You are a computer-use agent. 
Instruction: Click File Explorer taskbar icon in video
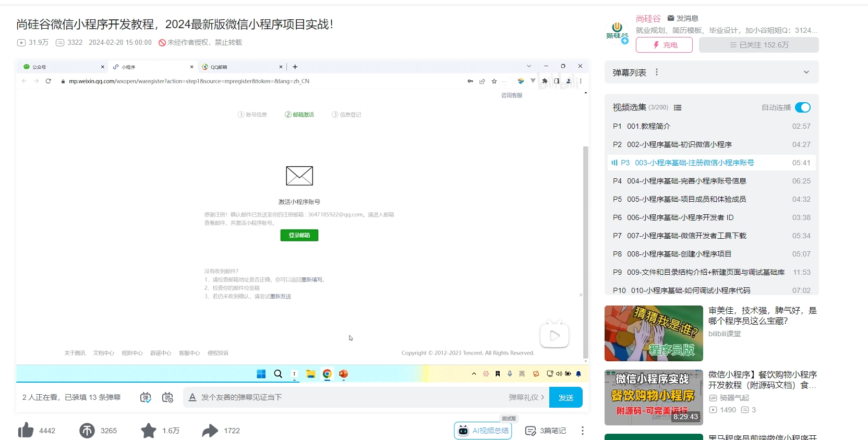(311, 374)
